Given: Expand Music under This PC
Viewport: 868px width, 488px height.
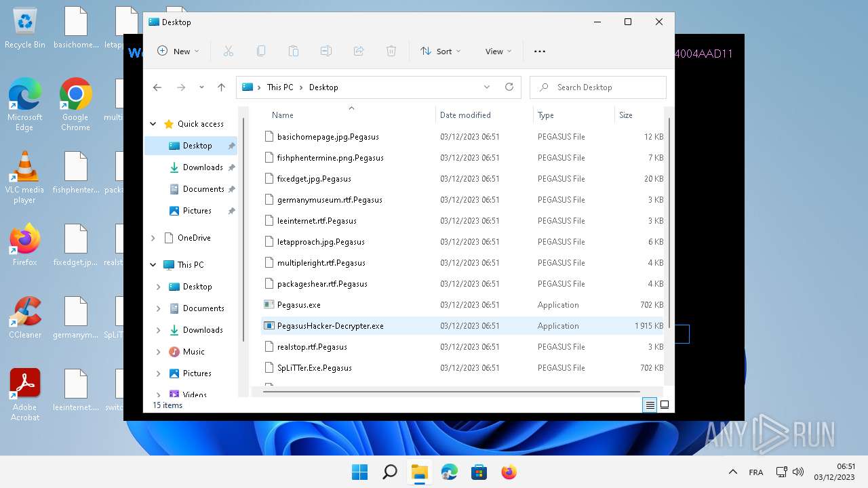Looking at the screenshot, I should click(x=159, y=352).
